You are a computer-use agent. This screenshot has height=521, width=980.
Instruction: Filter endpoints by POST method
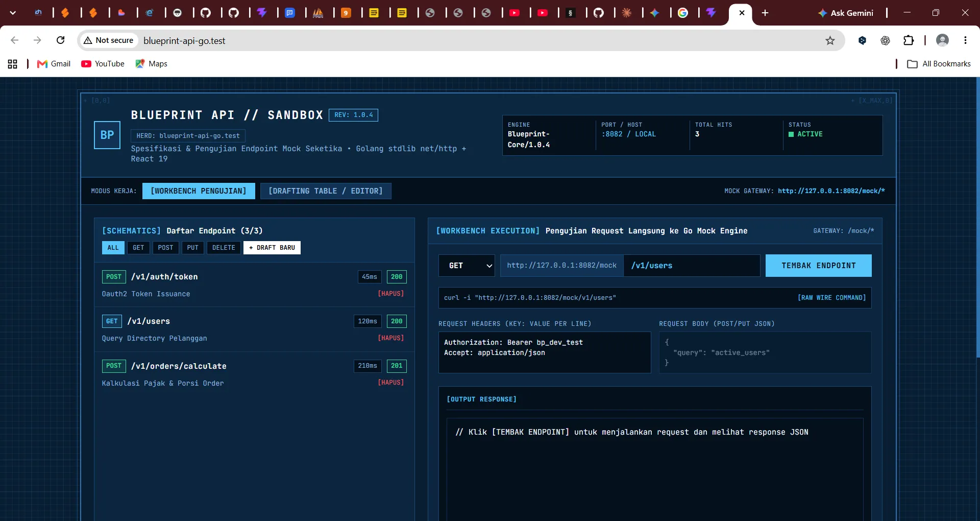click(x=165, y=248)
